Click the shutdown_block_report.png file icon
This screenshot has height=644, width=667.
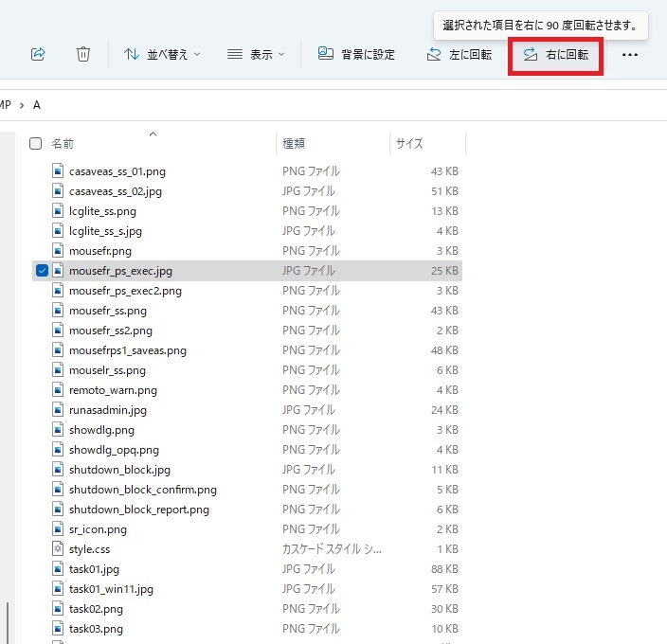tap(58, 510)
